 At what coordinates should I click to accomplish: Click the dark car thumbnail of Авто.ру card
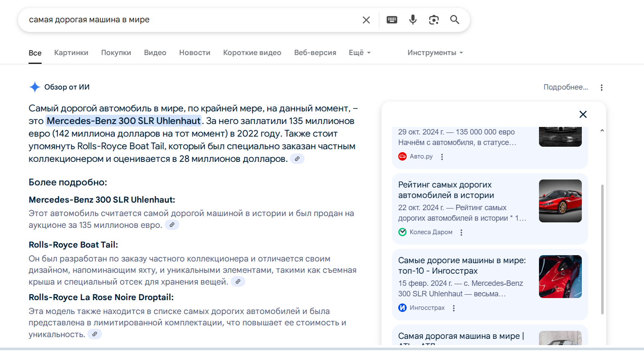560,137
